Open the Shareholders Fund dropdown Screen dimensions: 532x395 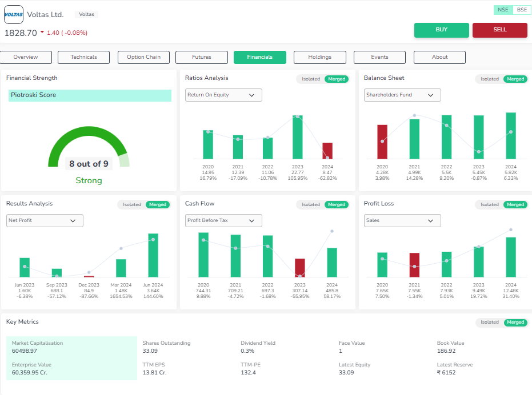[402, 95]
